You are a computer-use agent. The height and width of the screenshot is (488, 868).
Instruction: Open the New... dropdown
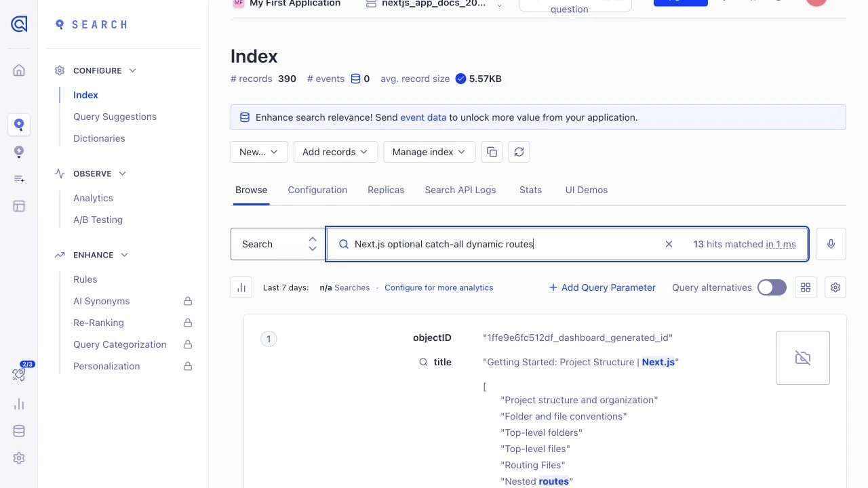click(x=259, y=152)
